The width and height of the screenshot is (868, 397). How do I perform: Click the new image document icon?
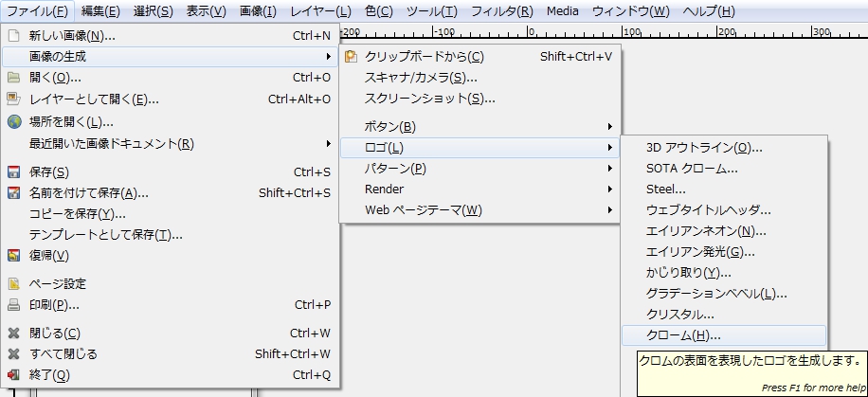point(13,36)
